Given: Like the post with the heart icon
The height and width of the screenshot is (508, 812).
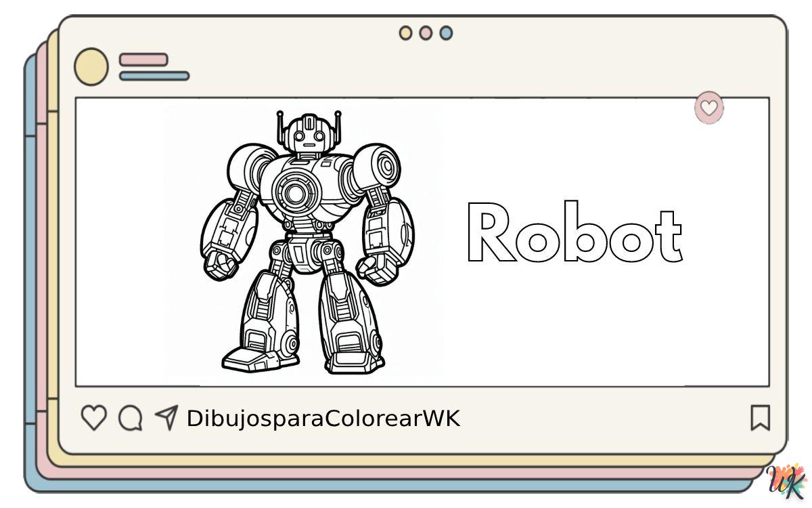Looking at the screenshot, I should pos(93,418).
